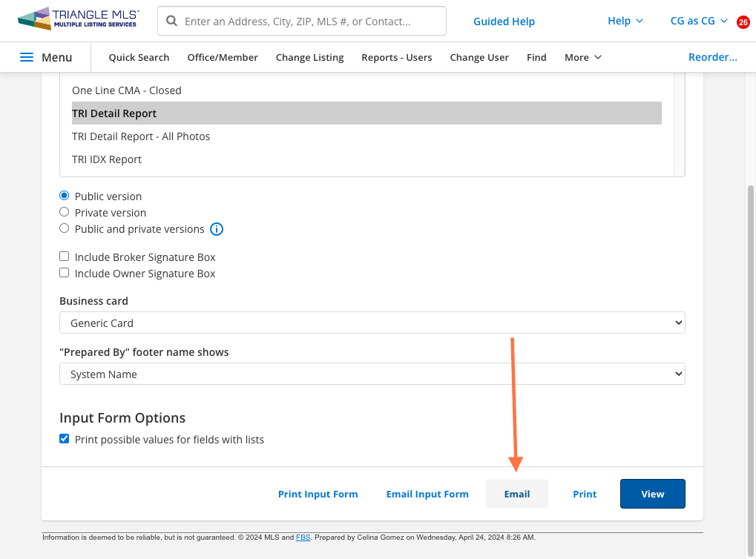The width and height of the screenshot is (756, 559).
Task: Click the Reorder... link
Action: pyautogui.click(x=713, y=57)
